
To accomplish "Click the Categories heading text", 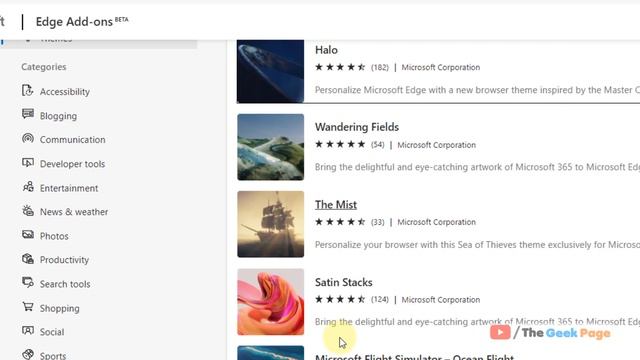I will (44, 67).
